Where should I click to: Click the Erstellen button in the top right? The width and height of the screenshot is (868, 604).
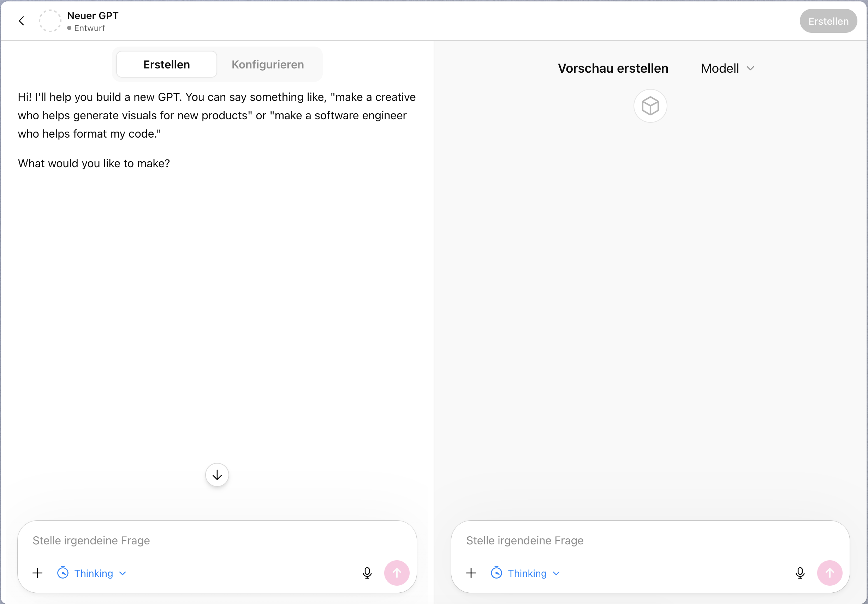coord(828,21)
